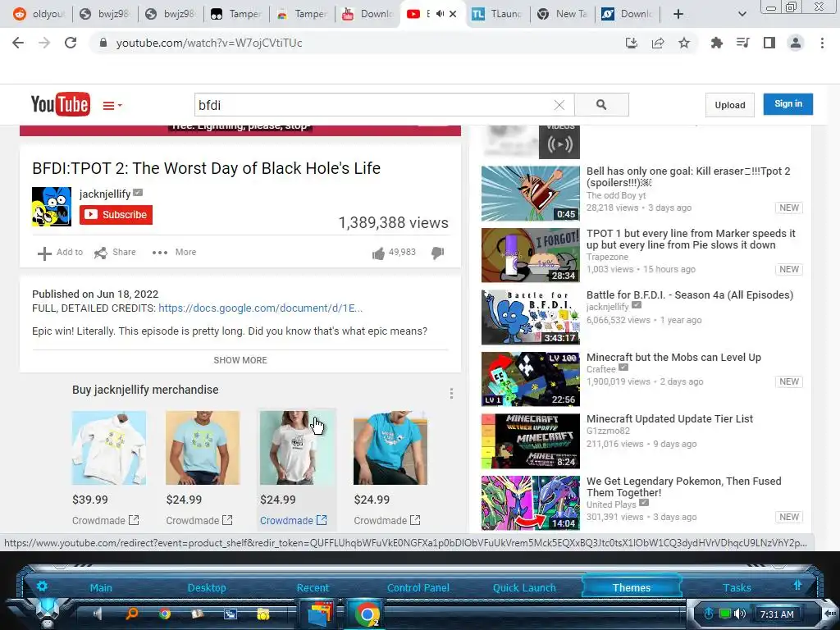Open the Chrome profile avatar

(796, 43)
